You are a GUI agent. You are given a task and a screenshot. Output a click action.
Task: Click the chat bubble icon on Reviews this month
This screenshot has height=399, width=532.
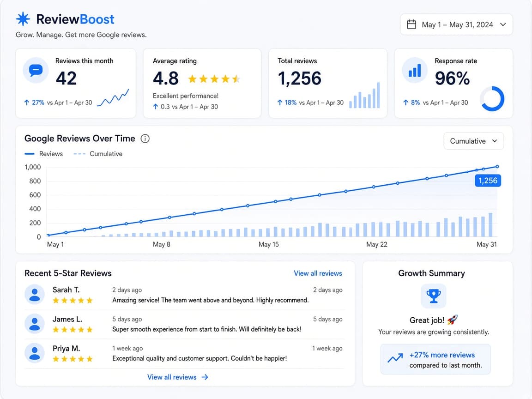[36, 70]
